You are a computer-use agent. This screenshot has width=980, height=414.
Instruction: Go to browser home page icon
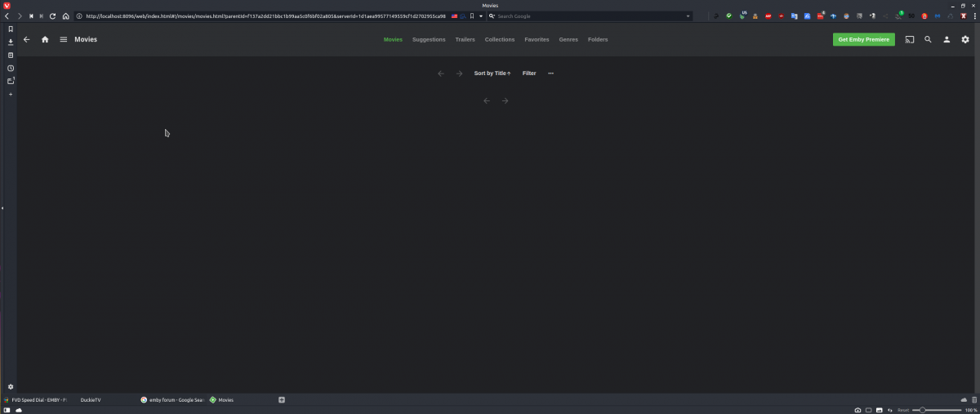(65, 16)
